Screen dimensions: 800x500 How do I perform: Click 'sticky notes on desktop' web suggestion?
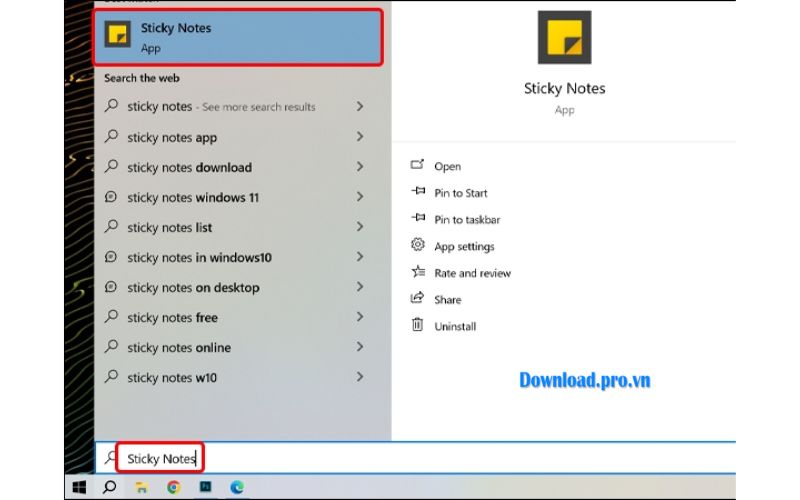[193, 287]
